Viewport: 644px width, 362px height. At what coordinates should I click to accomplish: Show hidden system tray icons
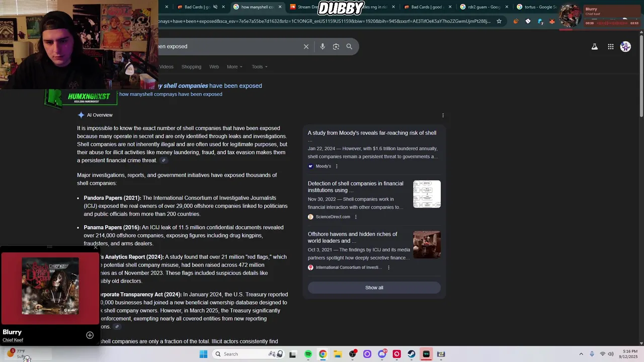point(581,354)
